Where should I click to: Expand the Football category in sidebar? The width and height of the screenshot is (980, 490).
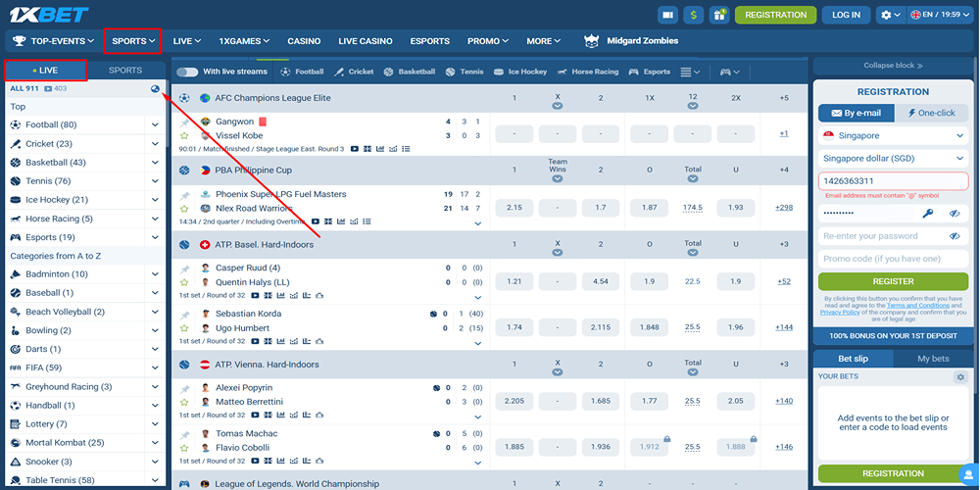(x=155, y=124)
